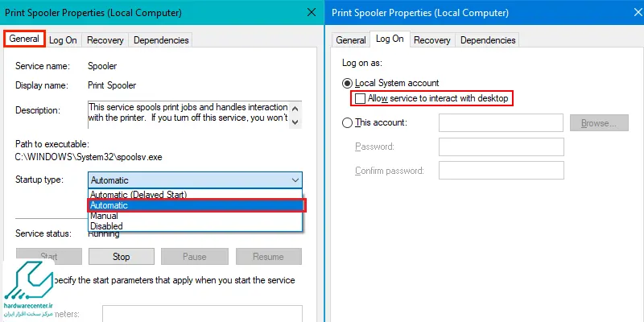644x322 pixels.
Task: Open Dependencies tab in right window
Action: [488, 40]
